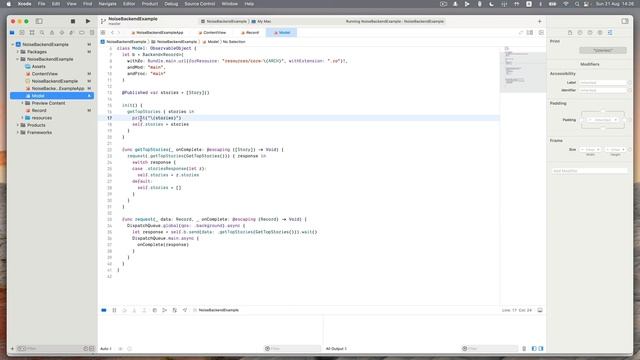This screenshot has height=360, width=640.
Task: Open the Find navigator magnifier icon
Action: coord(42,33)
